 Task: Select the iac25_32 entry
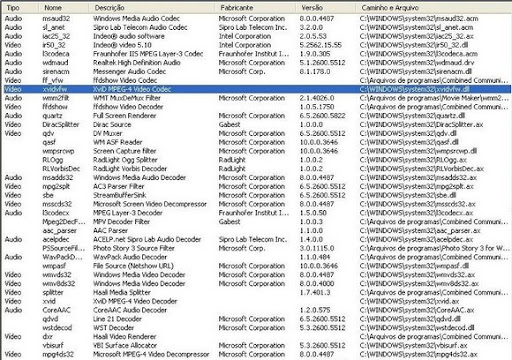point(257,36)
